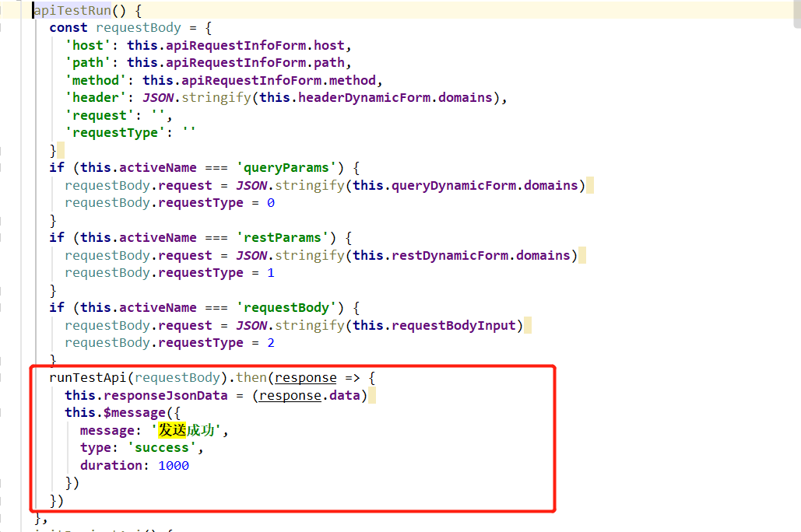Click the requestType value 0
Viewport: 801px width, 532px height.
click(271, 203)
